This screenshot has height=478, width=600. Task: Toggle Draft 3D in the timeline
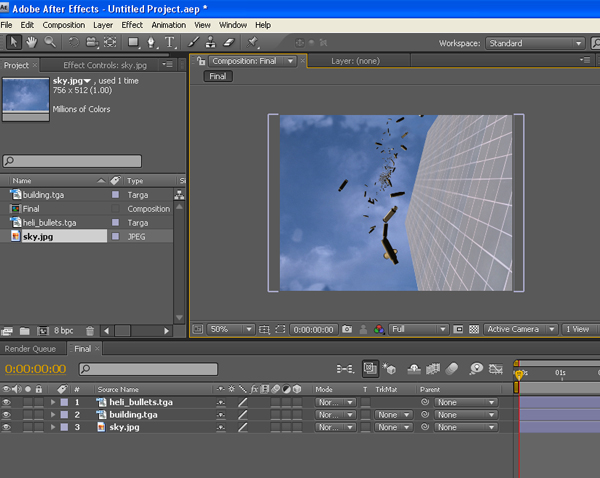click(x=390, y=369)
